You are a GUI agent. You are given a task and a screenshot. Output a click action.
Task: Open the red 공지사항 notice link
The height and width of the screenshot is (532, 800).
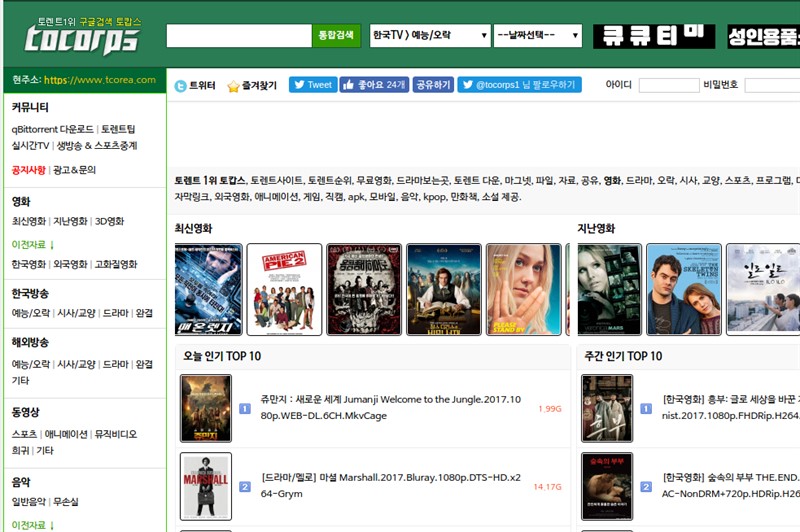29,170
